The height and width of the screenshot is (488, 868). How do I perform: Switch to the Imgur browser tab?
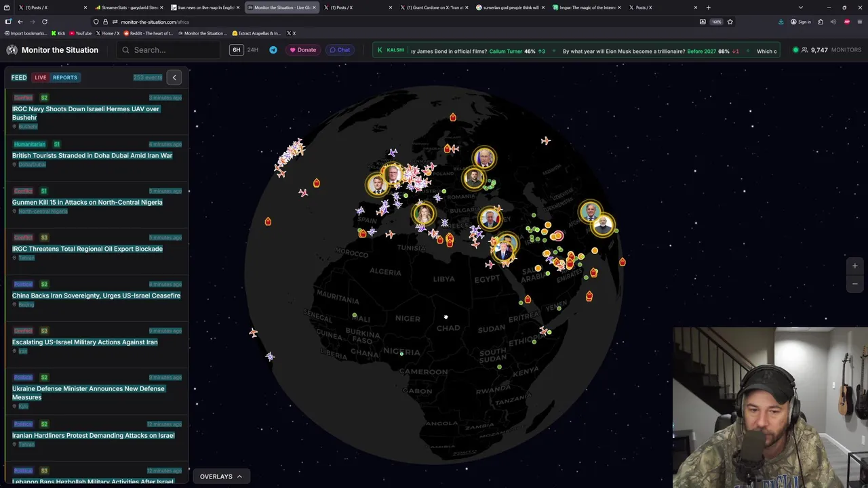[x=586, y=7]
